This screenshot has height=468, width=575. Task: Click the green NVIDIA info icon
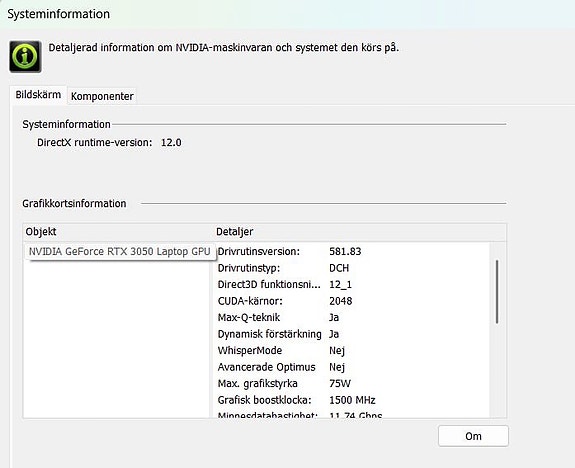25,56
